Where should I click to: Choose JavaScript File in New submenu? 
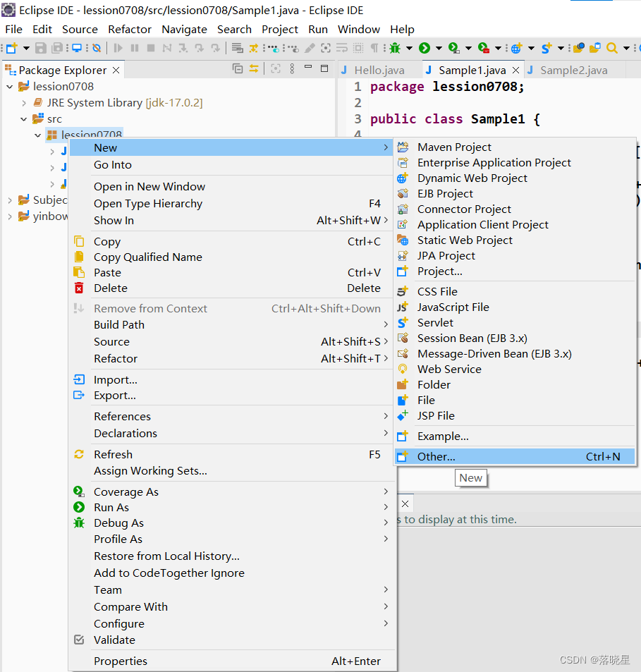coord(514,307)
